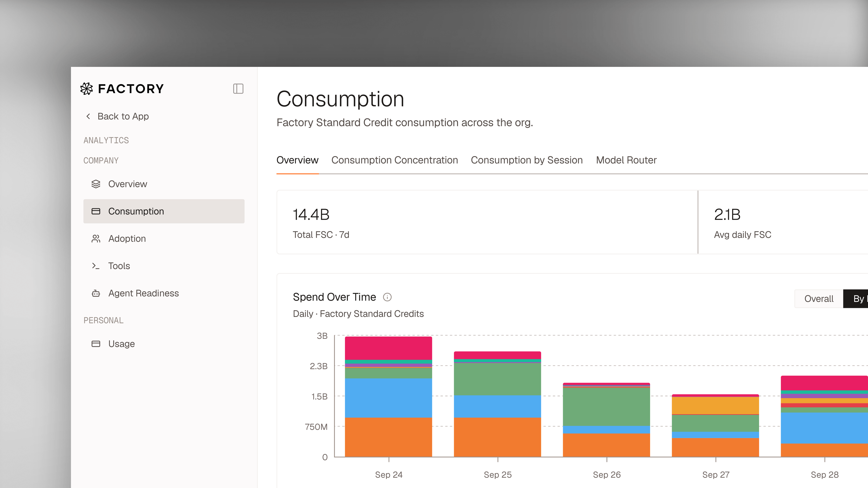Click the orange segment of Sep 25 bar
The width and height of the screenshot is (868, 488).
[497, 437]
